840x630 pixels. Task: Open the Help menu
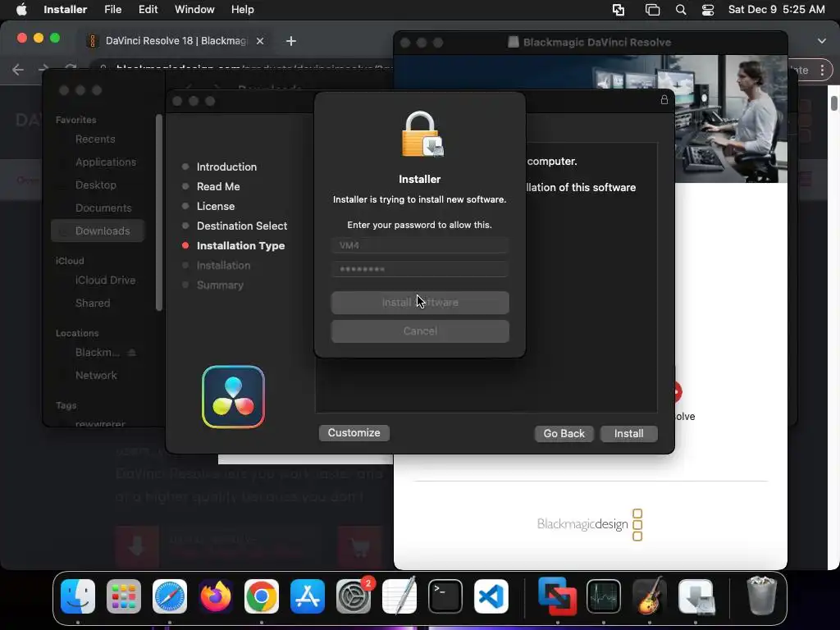point(242,10)
